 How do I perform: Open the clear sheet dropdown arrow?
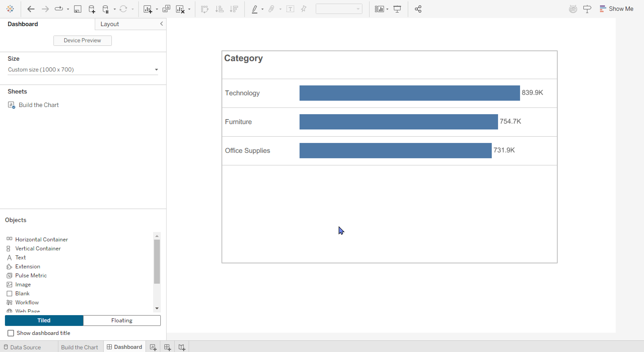point(189,9)
